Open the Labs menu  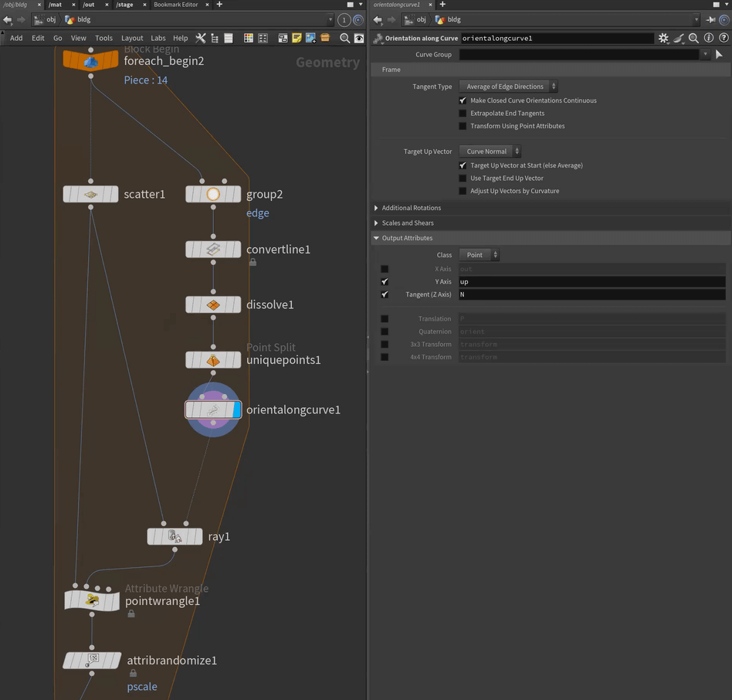click(x=158, y=38)
